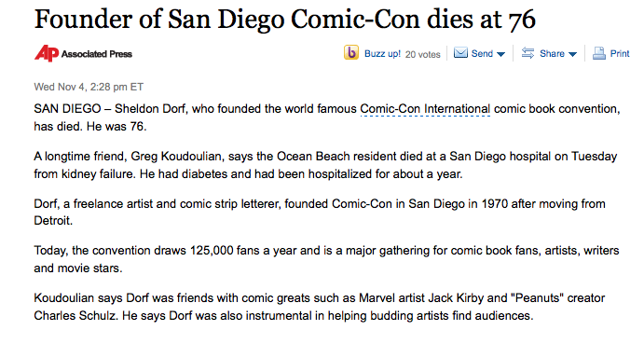Click the paragraph mentioning Jack Kirby
The image size is (644, 344).
point(319,307)
